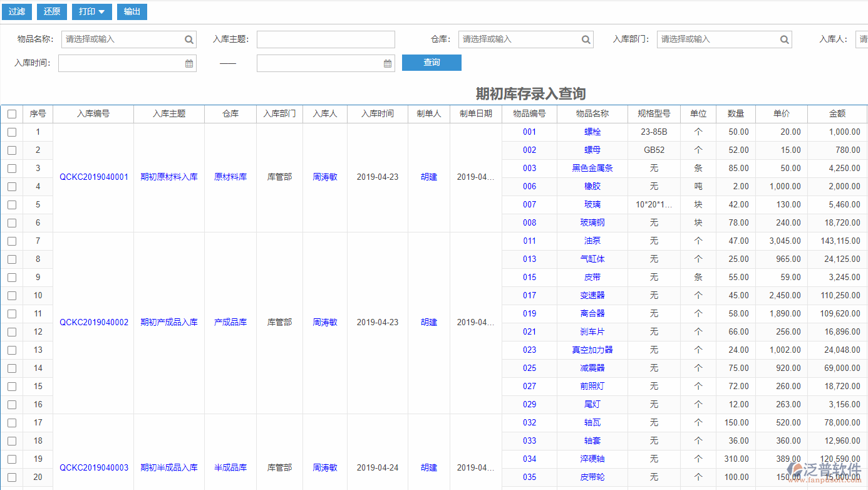The image size is (868, 490).
Task: Open the 打印 print dropdown menu
Action: [x=91, y=11]
